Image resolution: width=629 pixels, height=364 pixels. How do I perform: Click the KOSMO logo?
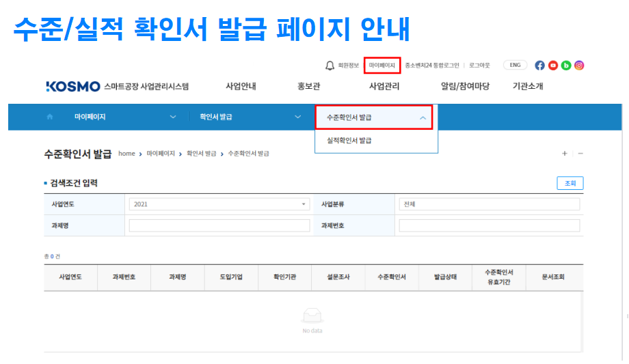pyautogui.click(x=73, y=86)
